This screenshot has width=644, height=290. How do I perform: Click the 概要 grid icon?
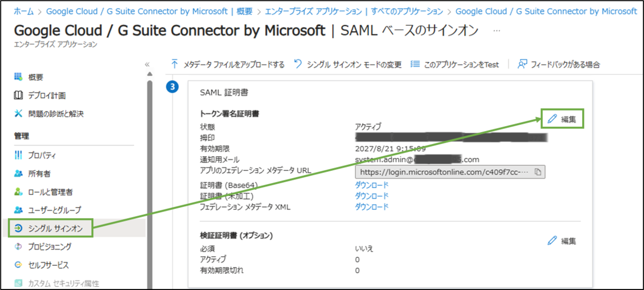coord(18,77)
